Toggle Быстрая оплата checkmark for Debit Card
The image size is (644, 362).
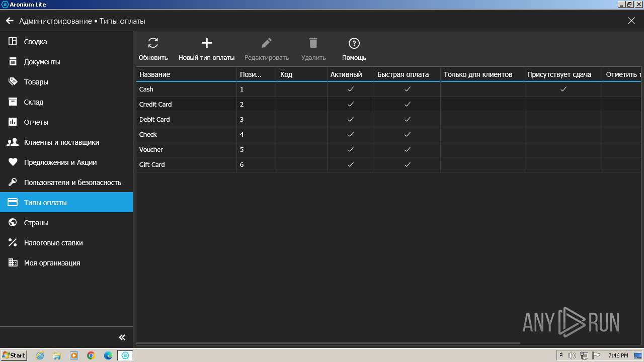408,119
